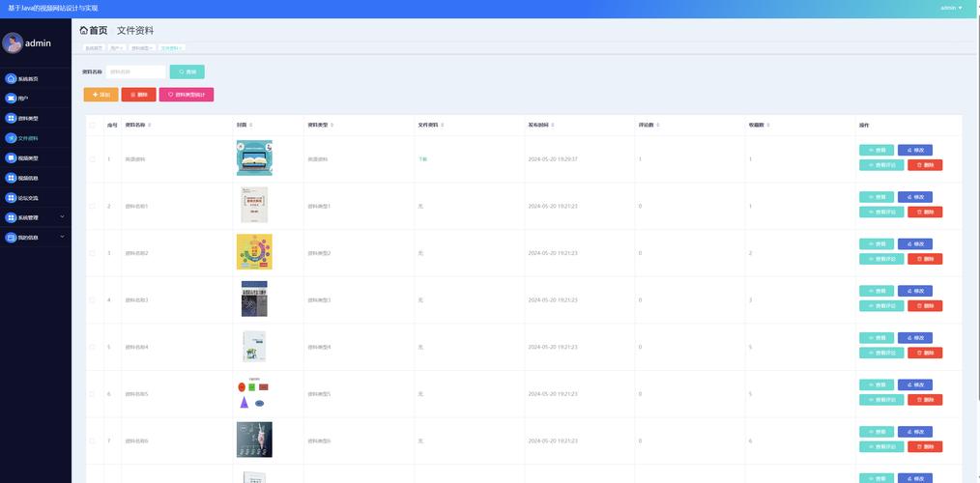Click the 系统首页 home icon in sidebar

click(x=11, y=78)
